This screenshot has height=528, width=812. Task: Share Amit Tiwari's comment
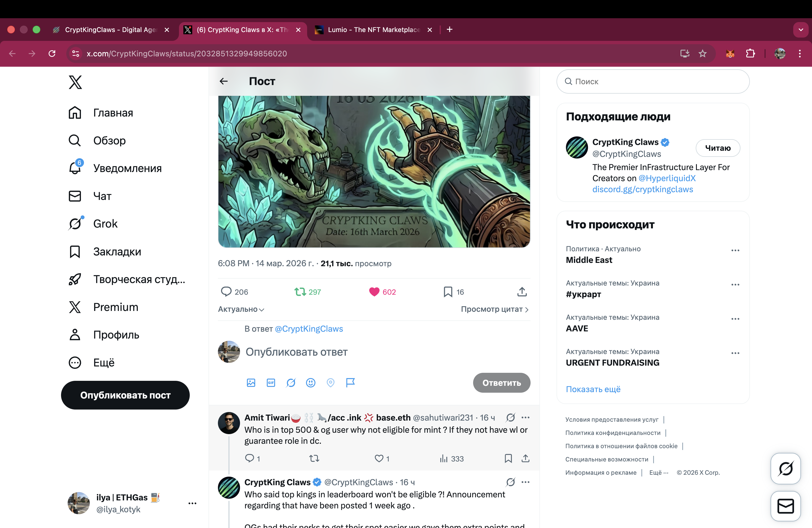525,458
